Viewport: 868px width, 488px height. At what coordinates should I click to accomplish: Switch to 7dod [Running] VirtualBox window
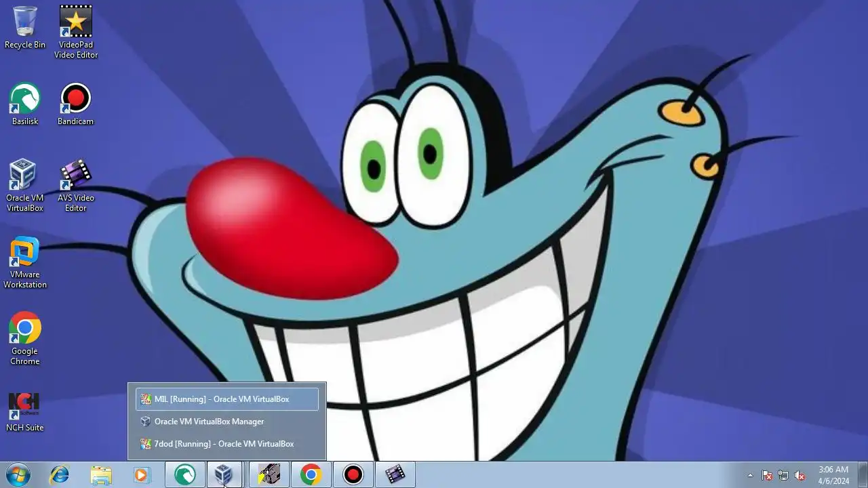[x=227, y=444]
